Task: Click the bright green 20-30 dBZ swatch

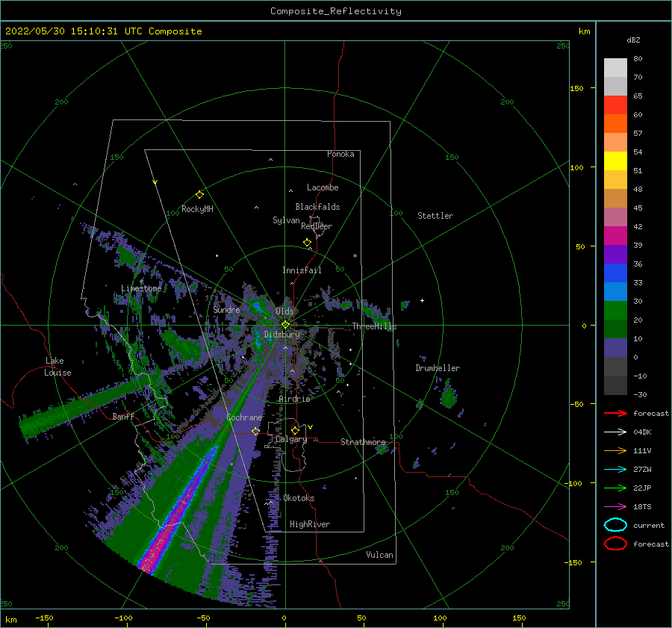Action: click(x=615, y=311)
